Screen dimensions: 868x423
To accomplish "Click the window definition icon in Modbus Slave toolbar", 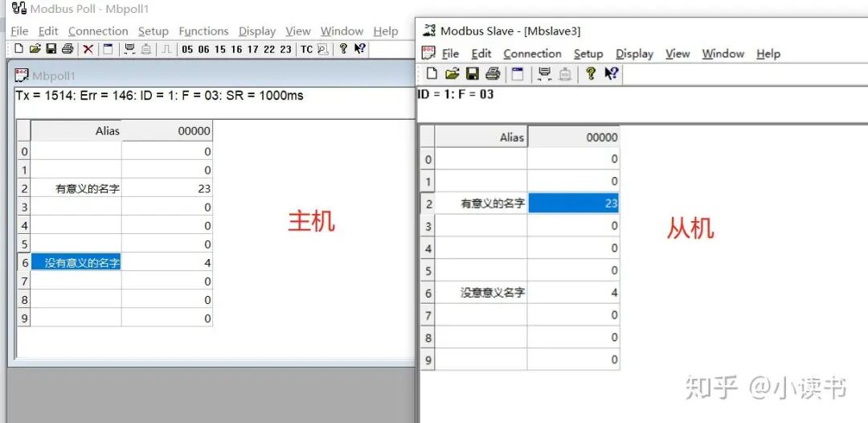I will click(x=517, y=74).
